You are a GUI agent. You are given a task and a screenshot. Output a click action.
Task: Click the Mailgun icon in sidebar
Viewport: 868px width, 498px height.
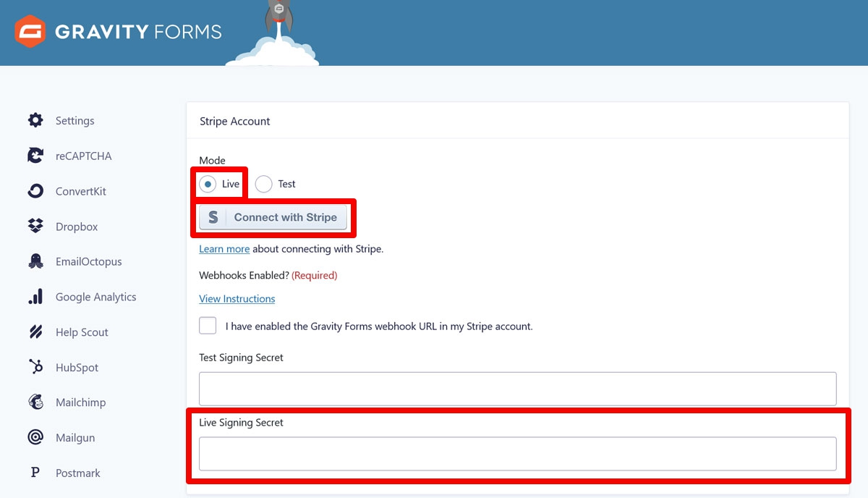[35, 437]
